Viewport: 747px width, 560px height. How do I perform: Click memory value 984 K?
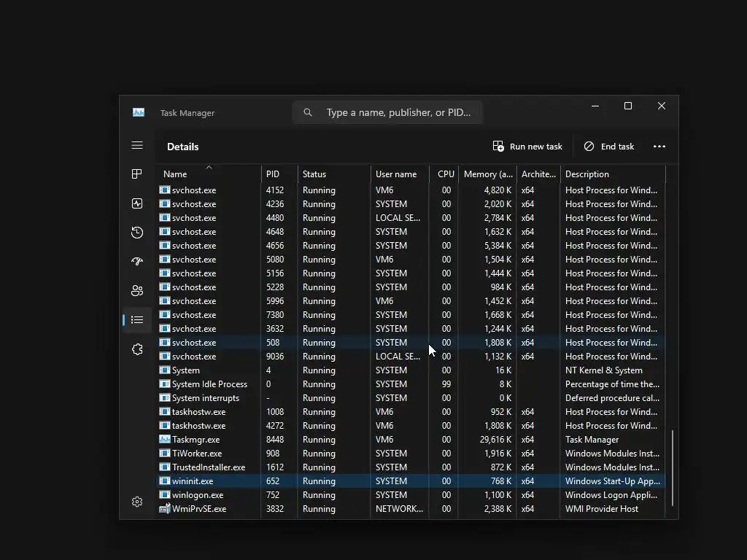501,287
